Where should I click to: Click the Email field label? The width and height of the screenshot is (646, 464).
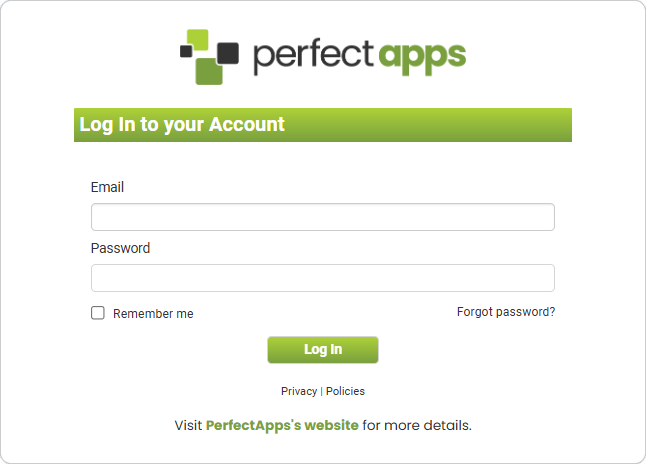point(107,187)
